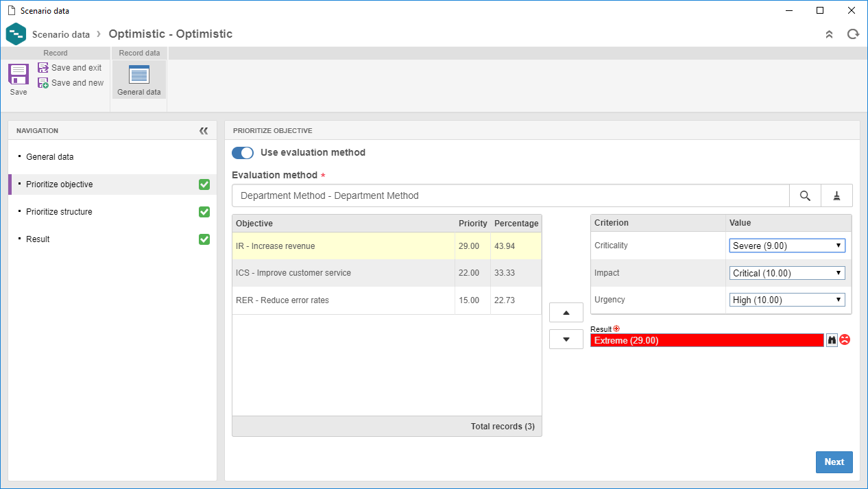Click the Prioritize objective green checkmark
Image resolution: width=868 pixels, height=489 pixels.
pos(204,184)
